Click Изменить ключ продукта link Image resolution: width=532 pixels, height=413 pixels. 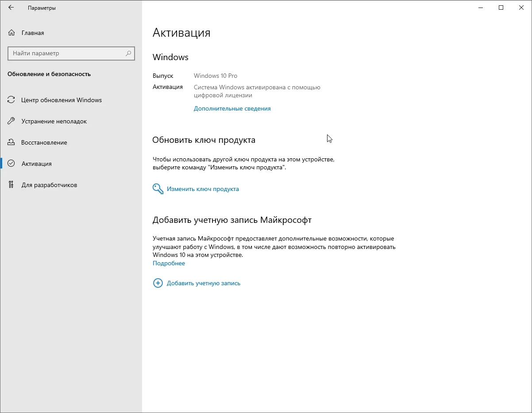(203, 189)
